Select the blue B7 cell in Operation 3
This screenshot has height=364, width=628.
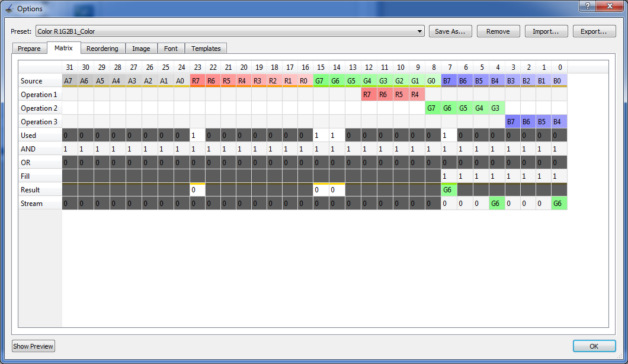point(512,121)
